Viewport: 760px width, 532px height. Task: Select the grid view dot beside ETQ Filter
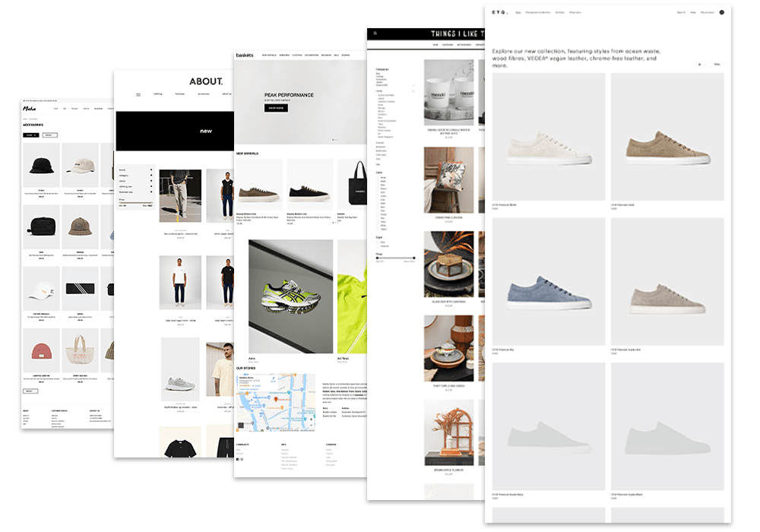(699, 65)
